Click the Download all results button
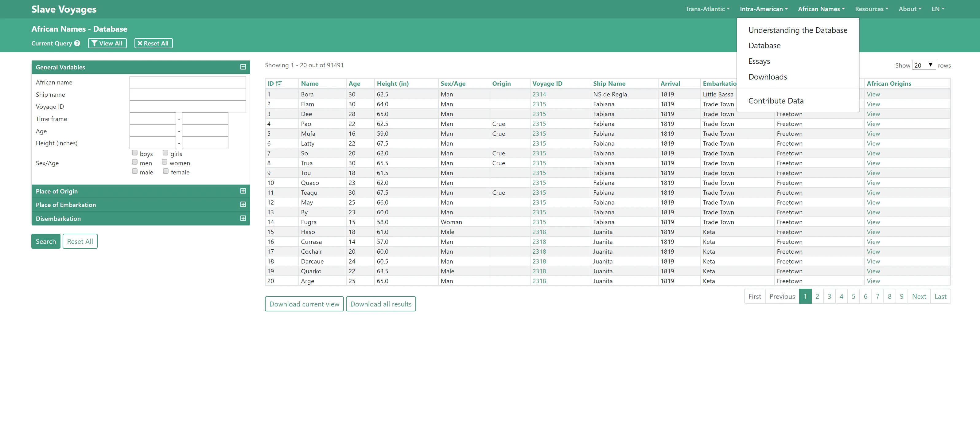The width and height of the screenshot is (980, 437). pos(380,304)
